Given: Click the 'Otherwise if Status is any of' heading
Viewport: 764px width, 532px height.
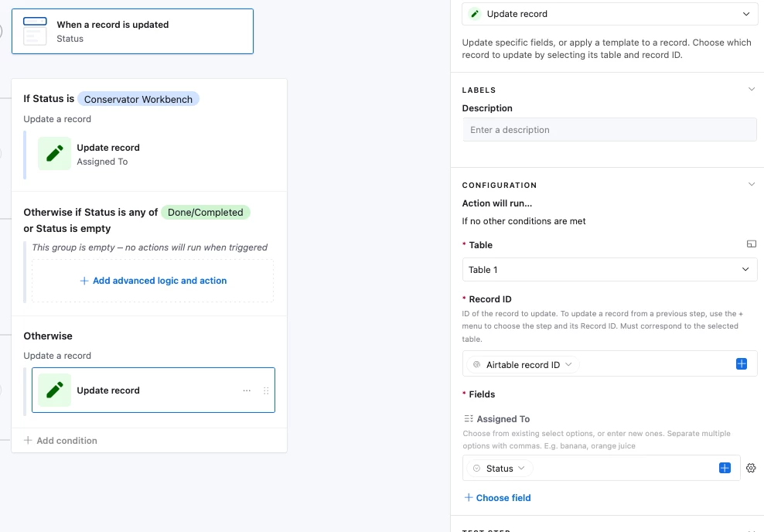Looking at the screenshot, I should (x=90, y=212).
